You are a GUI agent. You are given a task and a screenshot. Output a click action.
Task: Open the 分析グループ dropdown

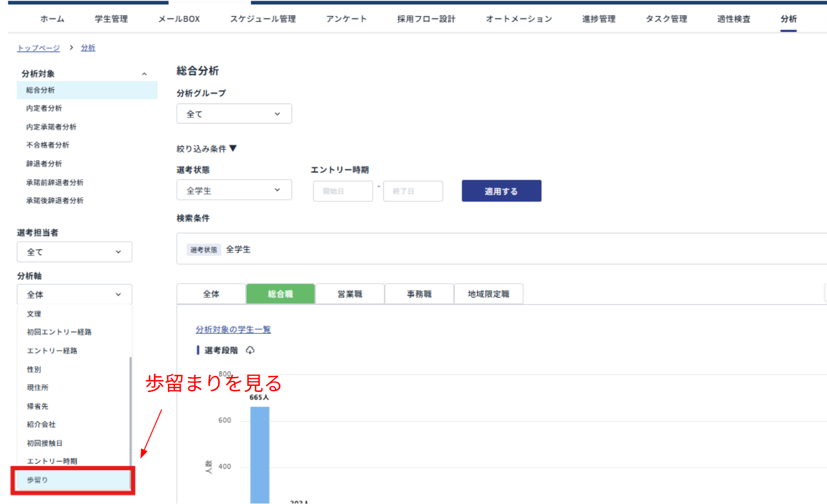click(x=234, y=114)
